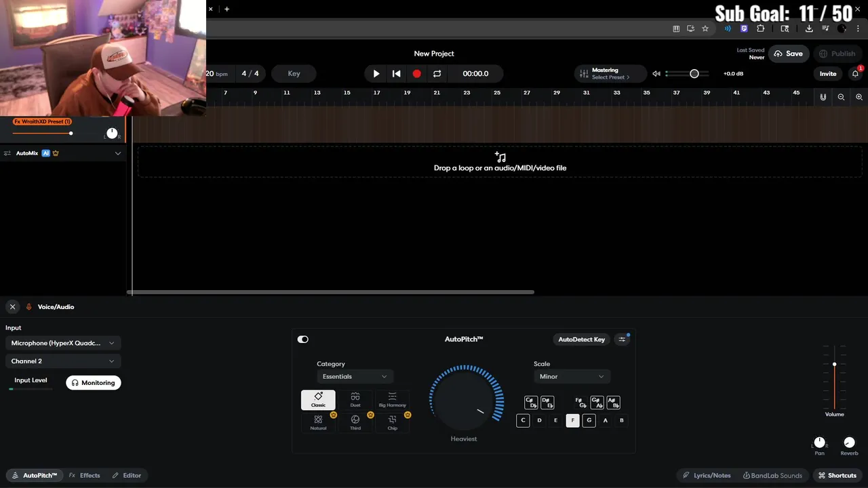This screenshot has width=868, height=488.
Task: Return playhead to the start
Action: point(397,73)
